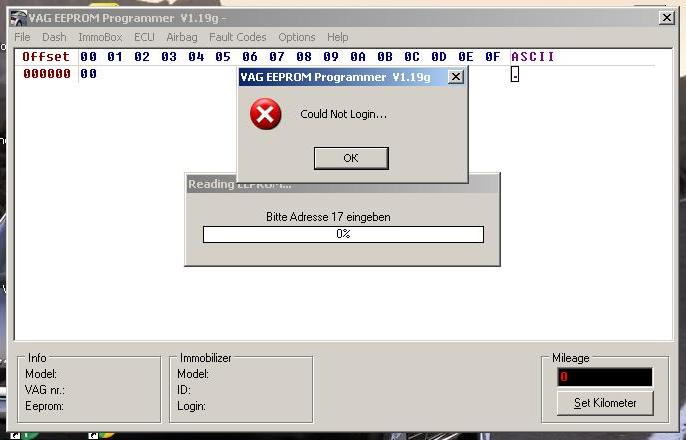
Task: Click the Immobilizer ID label
Action: (184, 390)
